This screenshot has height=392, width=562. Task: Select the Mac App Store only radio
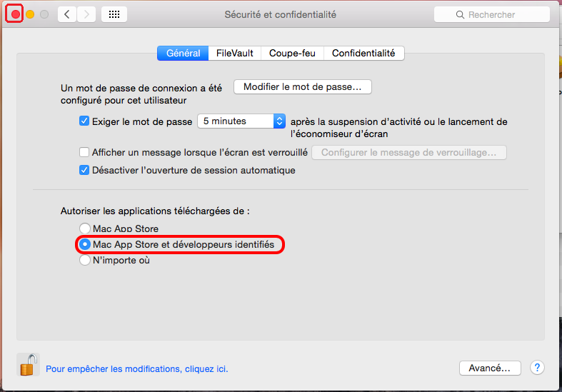point(85,228)
